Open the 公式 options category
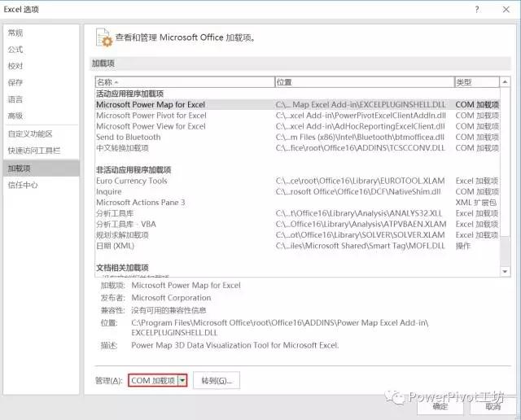 pos(15,50)
